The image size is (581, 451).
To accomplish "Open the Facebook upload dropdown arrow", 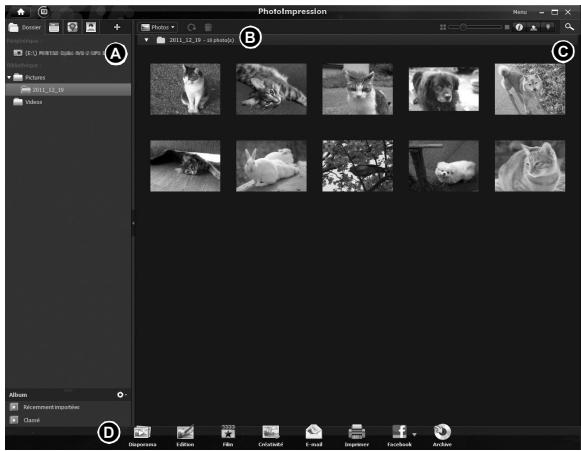I will (x=414, y=434).
